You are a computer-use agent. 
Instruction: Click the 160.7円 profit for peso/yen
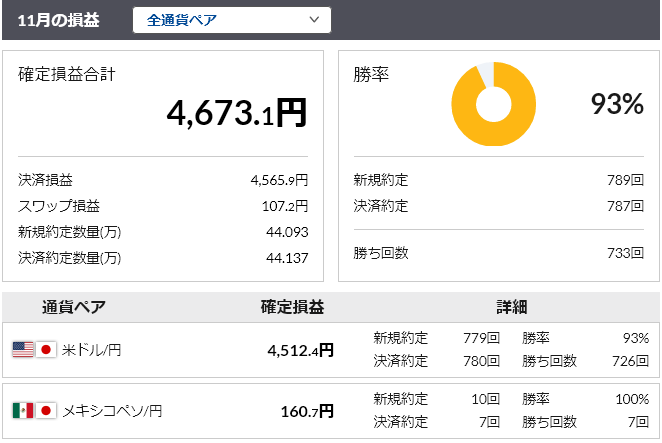point(307,411)
